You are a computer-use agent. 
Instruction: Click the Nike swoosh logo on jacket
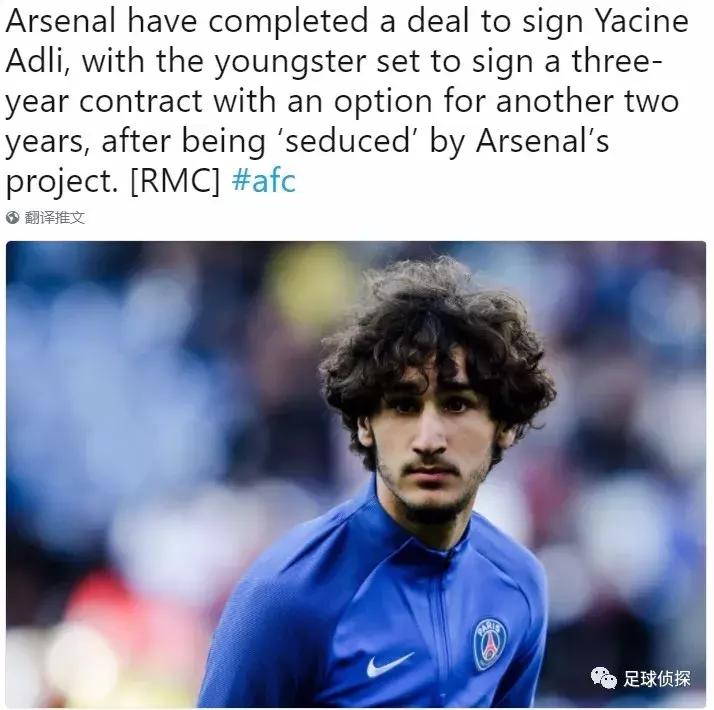389,663
